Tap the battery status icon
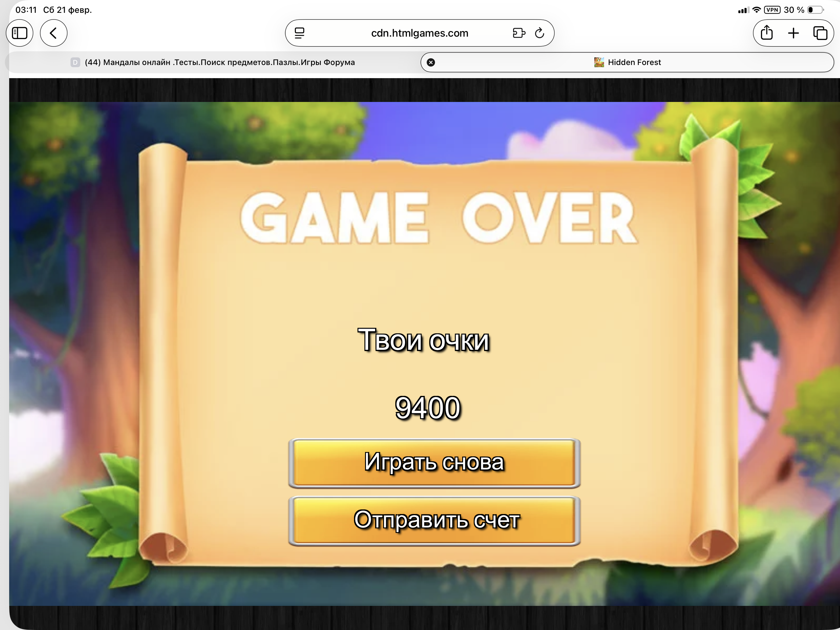Screen dimensions: 840x630 [x=815, y=10]
